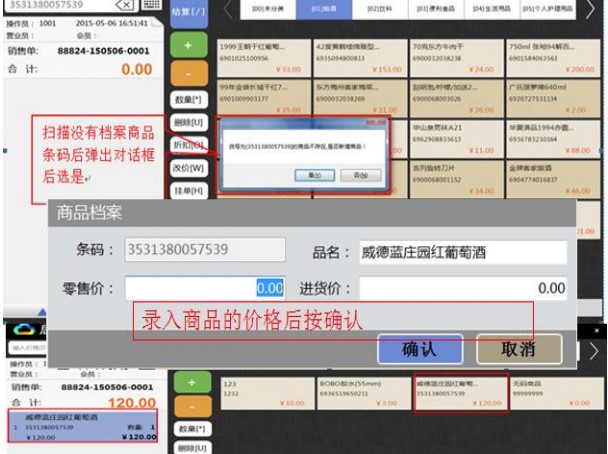Image resolution: width=608 pixels, height=454 pixels.
Task: Select the 42度 product priced ¥153.00
Action: [360, 58]
